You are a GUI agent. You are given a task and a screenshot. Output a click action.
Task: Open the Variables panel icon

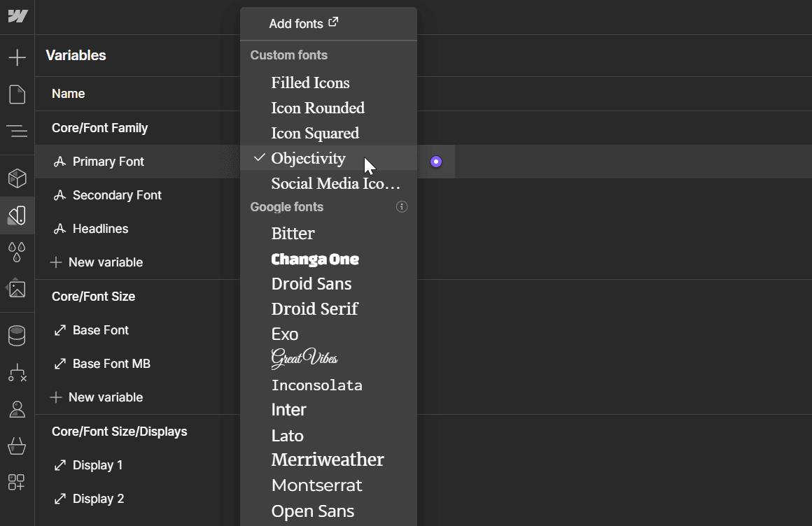coord(17,215)
